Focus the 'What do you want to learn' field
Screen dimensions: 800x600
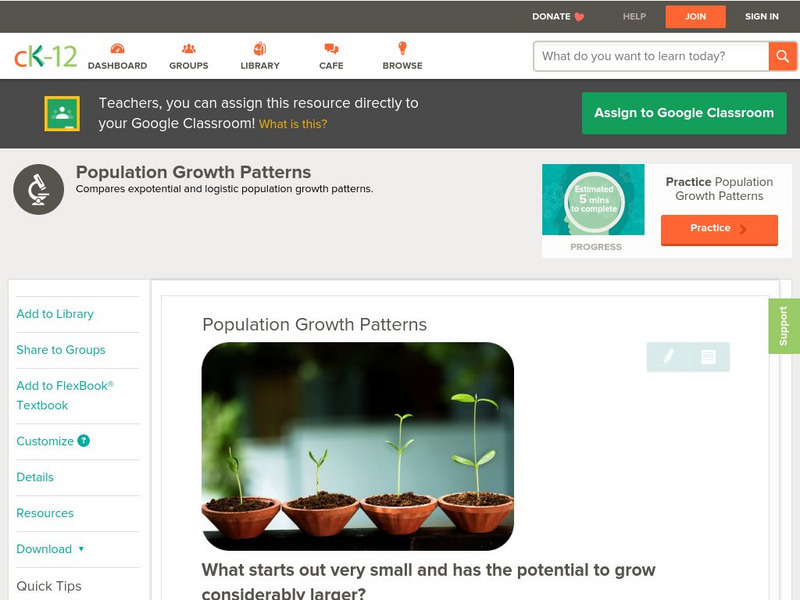[651, 56]
